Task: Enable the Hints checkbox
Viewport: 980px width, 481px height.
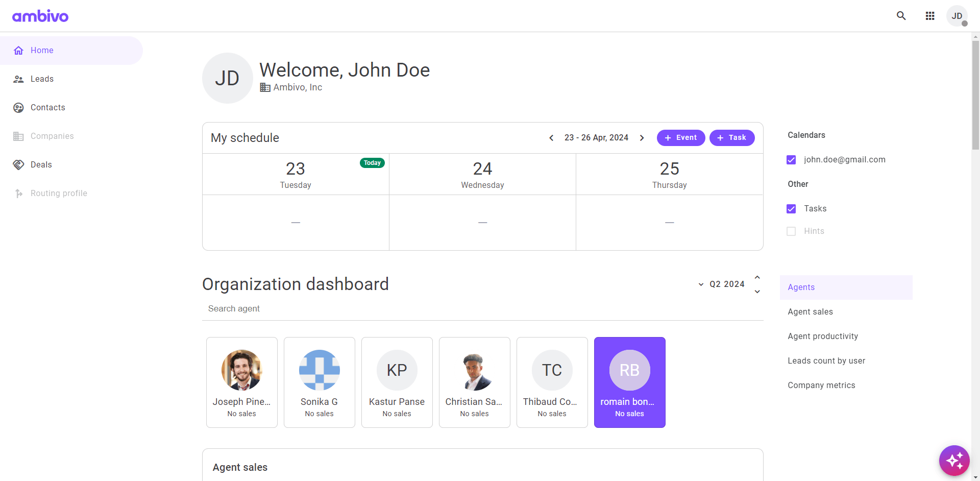Action: (791, 231)
